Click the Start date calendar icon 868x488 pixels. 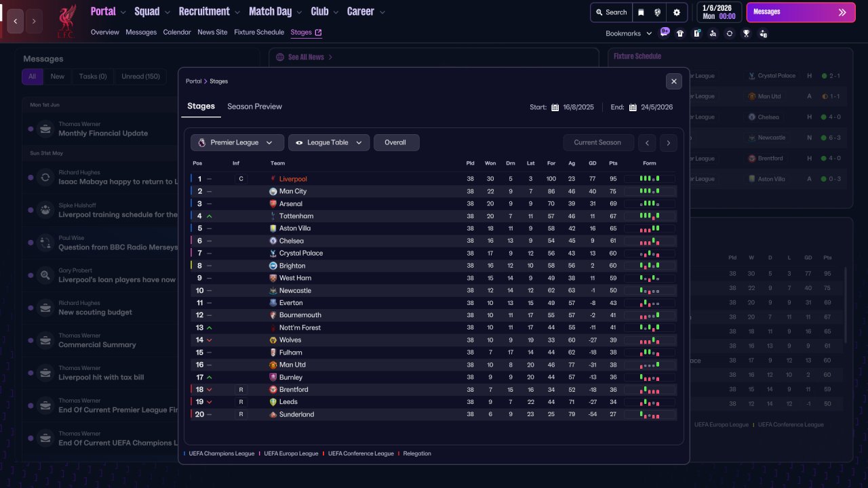tap(555, 107)
